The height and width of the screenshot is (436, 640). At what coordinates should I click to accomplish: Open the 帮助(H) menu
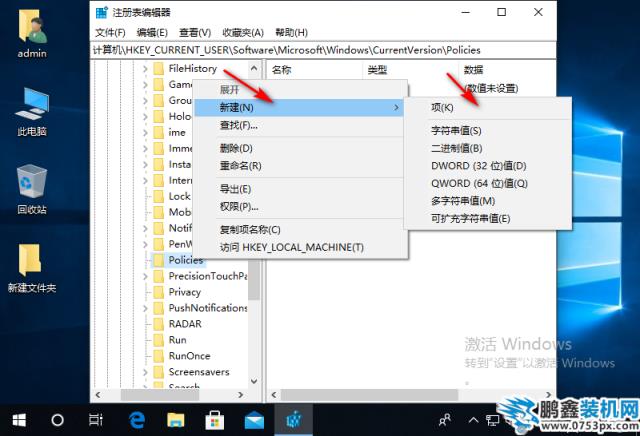pyautogui.click(x=291, y=33)
